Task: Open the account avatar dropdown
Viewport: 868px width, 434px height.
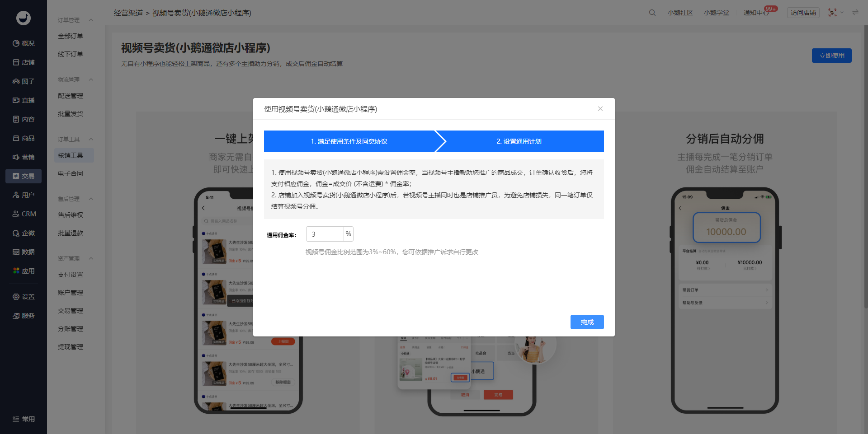Action: (x=835, y=13)
